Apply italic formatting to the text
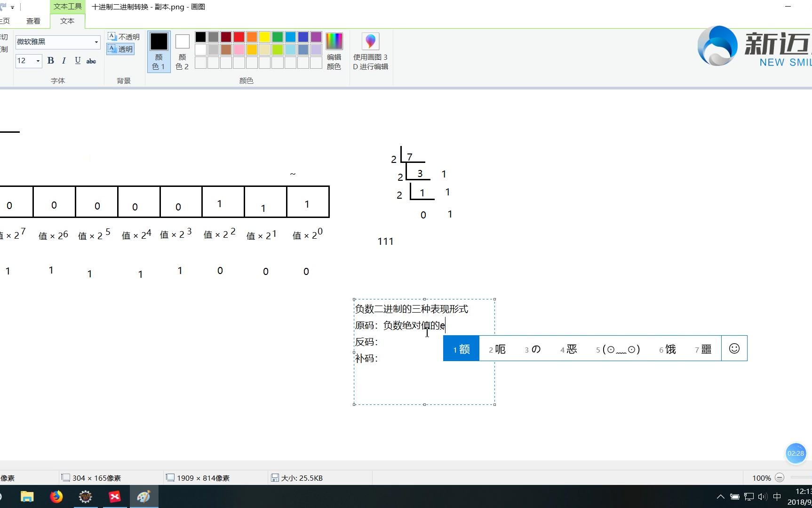This screenshot has width=812, height=508. (64, 61)
